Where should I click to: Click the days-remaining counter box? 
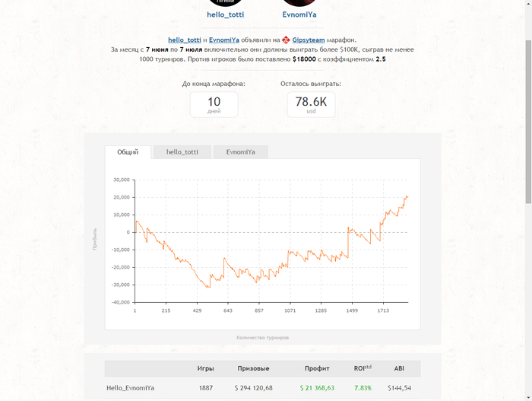click(x=214, y=104)
